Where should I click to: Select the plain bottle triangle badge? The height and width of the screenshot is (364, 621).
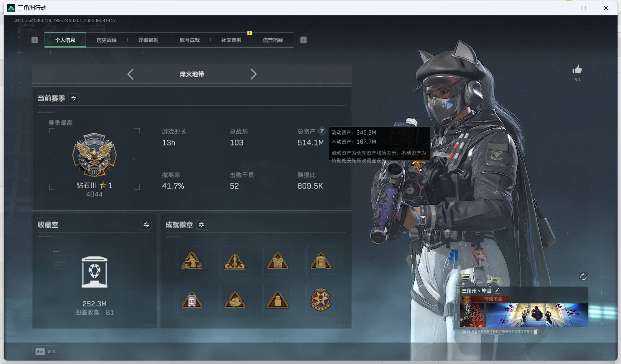pyautogui.click(x=278, y=300)
